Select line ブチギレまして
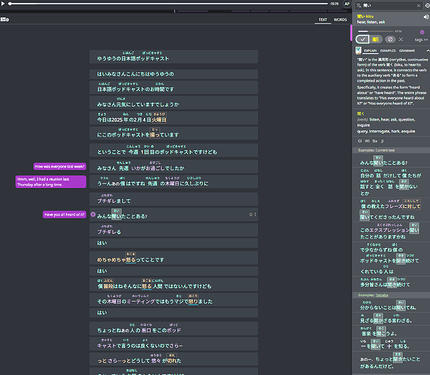 174,199
